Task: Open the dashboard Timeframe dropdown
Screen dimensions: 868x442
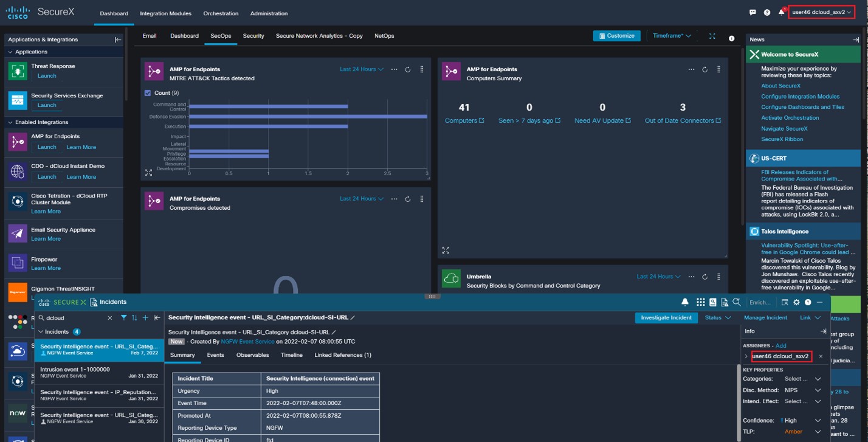Action: click(672, 36)
